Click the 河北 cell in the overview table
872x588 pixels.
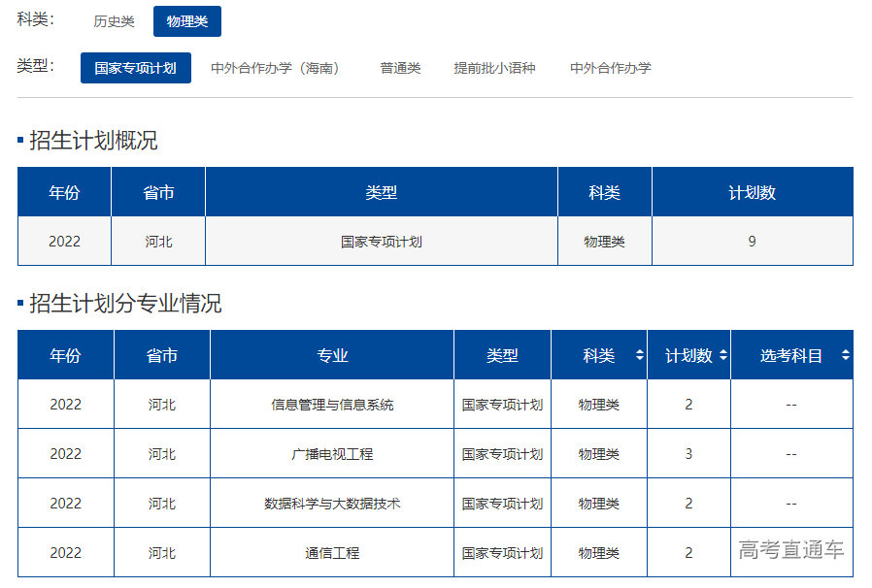click(157, 241)
